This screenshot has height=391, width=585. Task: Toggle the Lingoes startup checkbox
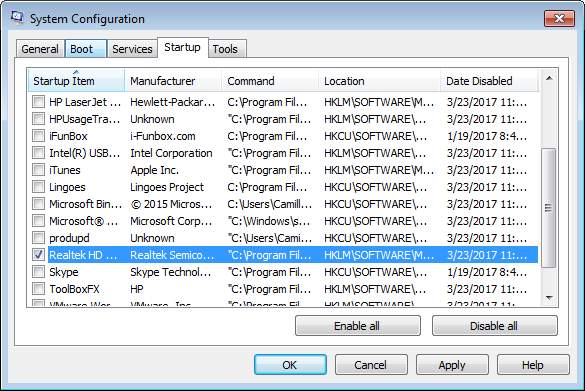tap(38, 187)
